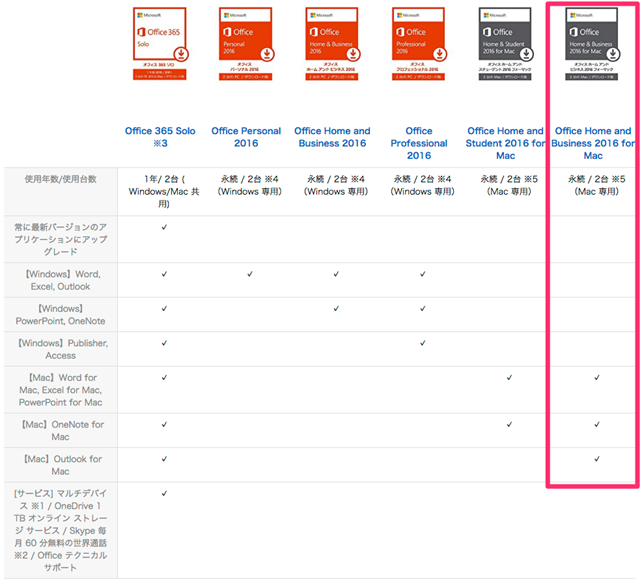
Task: Click Office 365 Solo checkmark for latest version upgrade
Action: pyautogui.click(x=163, y=228)
